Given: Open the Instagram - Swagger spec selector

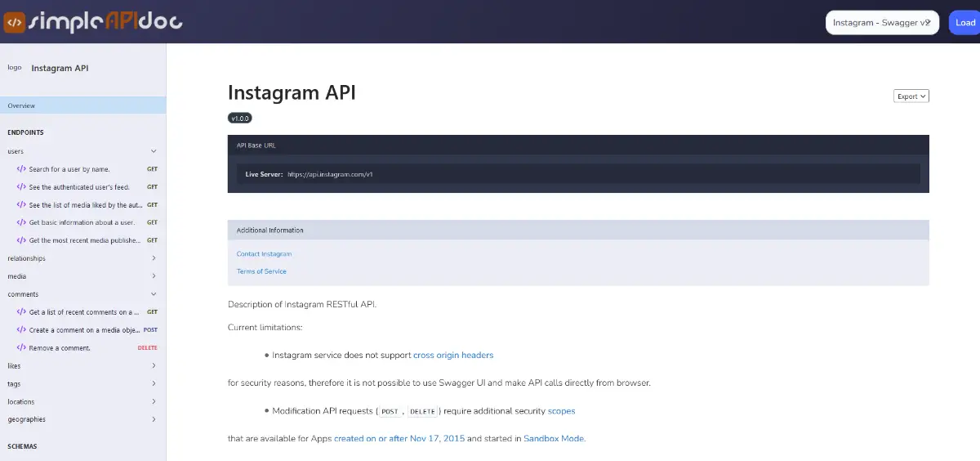Looking at the screenshot, I should [882, 23].
